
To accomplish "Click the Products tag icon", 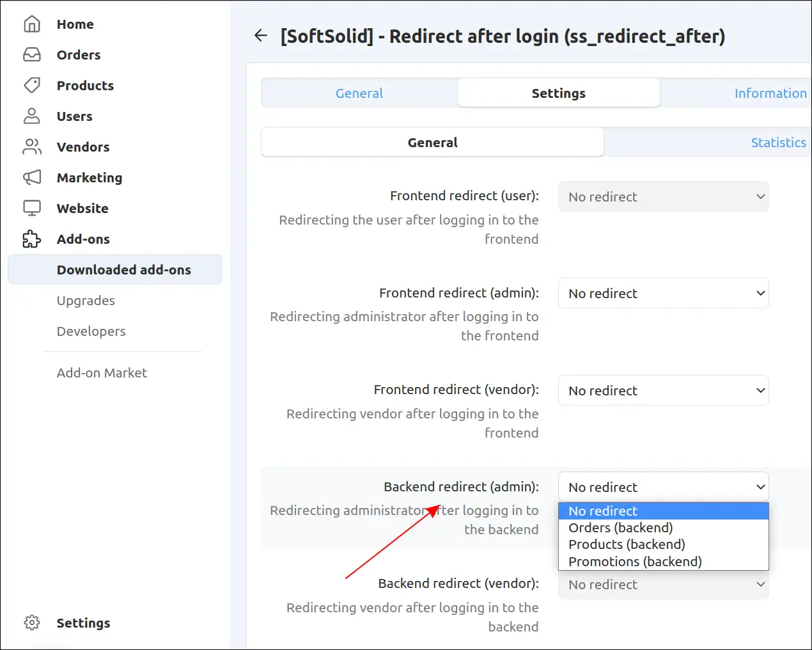I will click(x=32, y=85).
